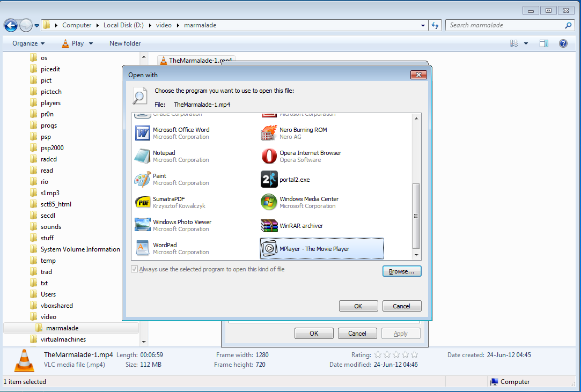Screen dimensions: 581x392
Task: Toggle 'Always use the selected program' checkbox
Action: (x=135, y=269)
